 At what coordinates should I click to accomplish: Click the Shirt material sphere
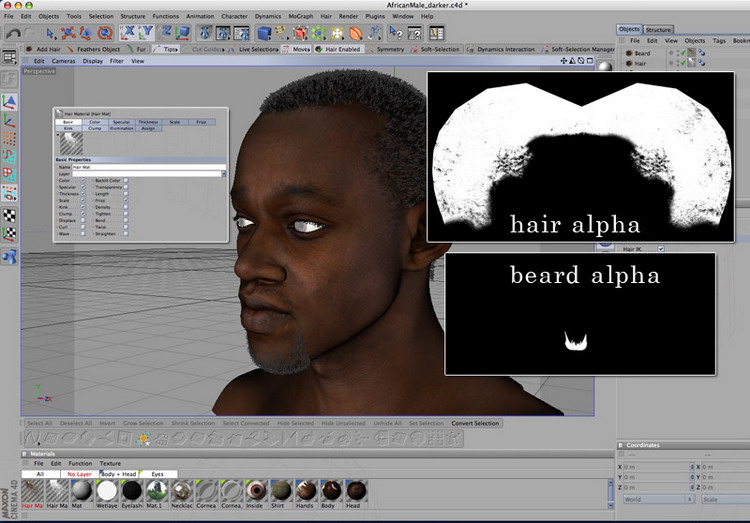(283, 491)
